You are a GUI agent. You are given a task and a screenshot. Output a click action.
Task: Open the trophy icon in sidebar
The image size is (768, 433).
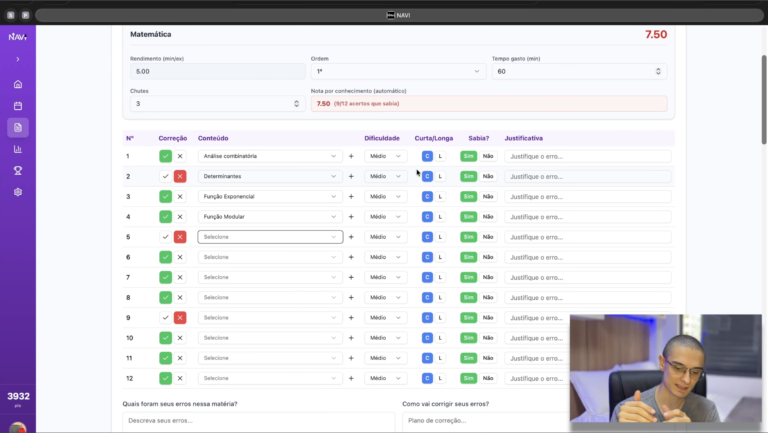[17, 171]
